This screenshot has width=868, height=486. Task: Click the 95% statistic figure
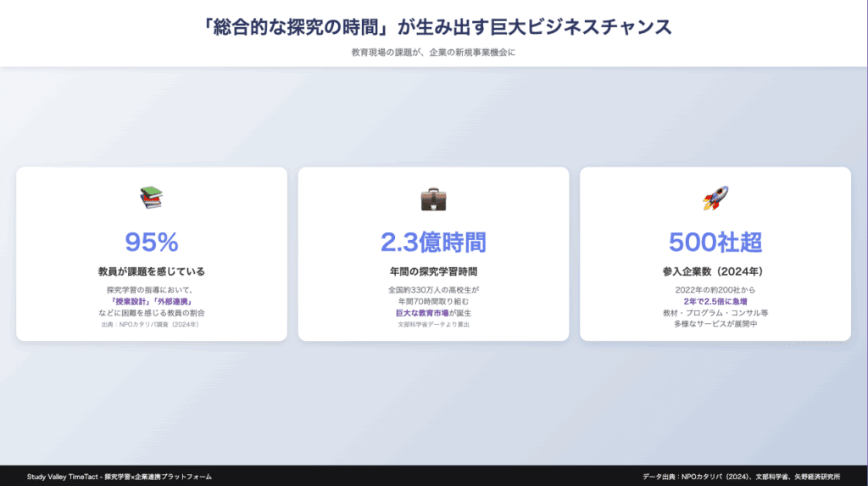pos(151,243)
